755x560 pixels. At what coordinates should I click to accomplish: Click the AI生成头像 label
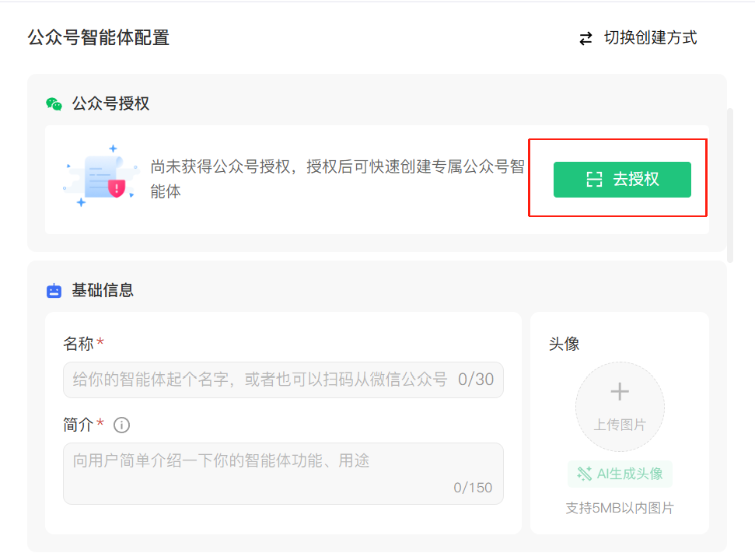[x=630, y=474]
